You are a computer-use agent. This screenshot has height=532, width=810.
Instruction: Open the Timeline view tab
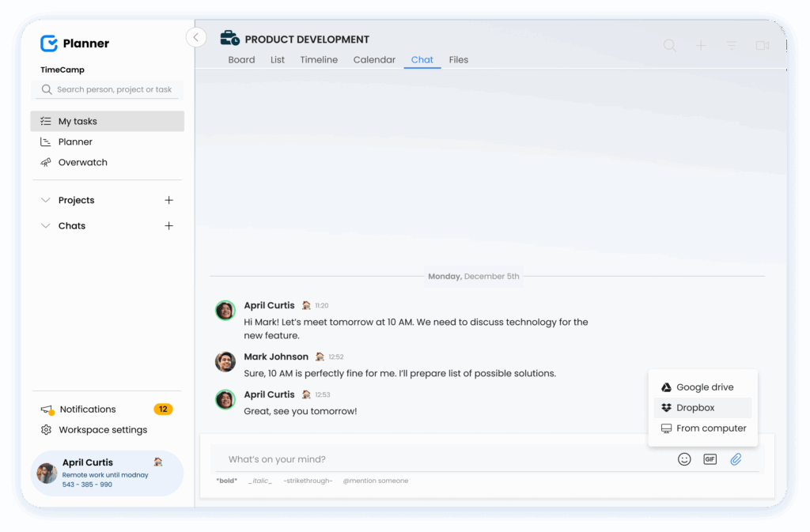pos(318,59)
